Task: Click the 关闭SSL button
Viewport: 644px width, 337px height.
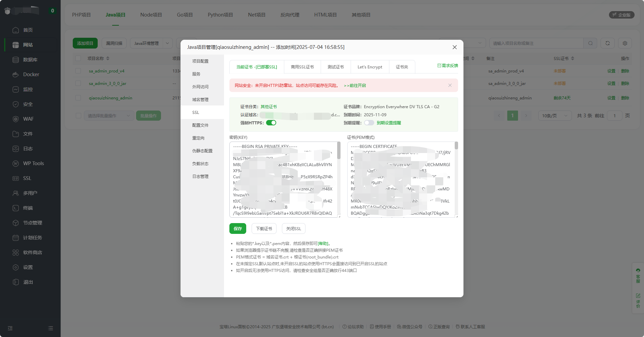Action: [294, 228]
